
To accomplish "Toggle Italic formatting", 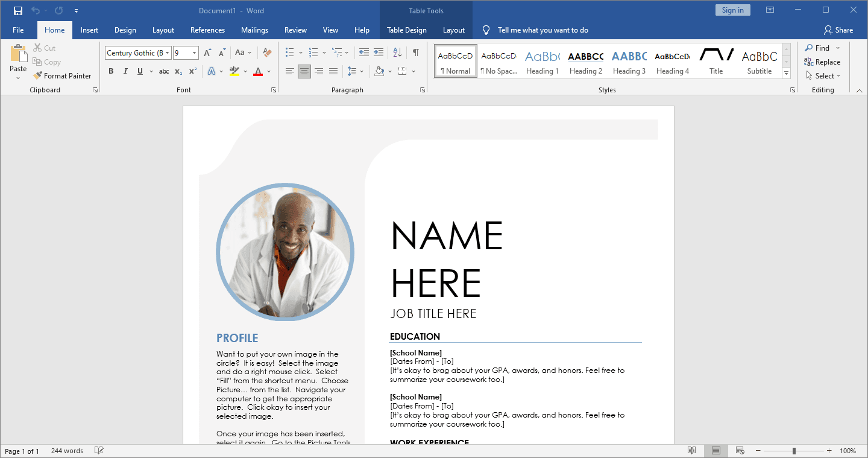I will click(x=125, y=71).
